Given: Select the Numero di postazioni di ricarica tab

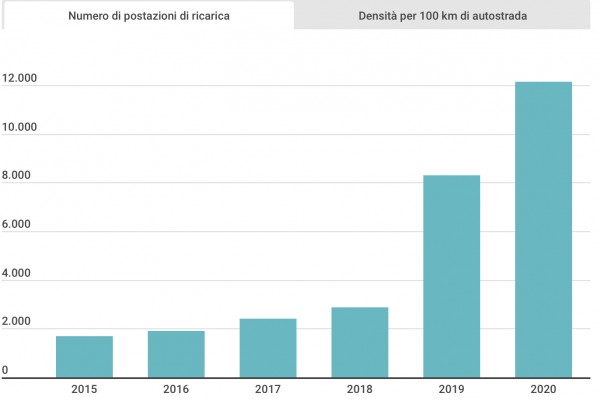Looking at the screenshot, I should pos(147,16).
